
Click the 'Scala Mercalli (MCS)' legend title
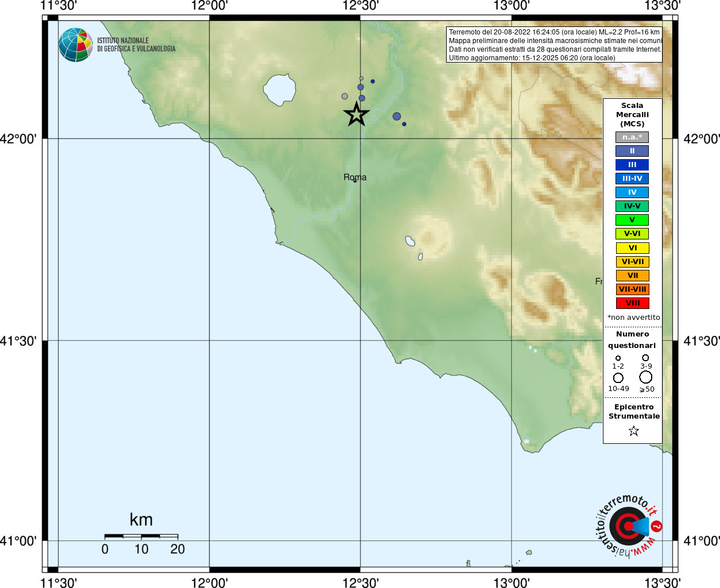pyautogui.click(x=632, y=115)
